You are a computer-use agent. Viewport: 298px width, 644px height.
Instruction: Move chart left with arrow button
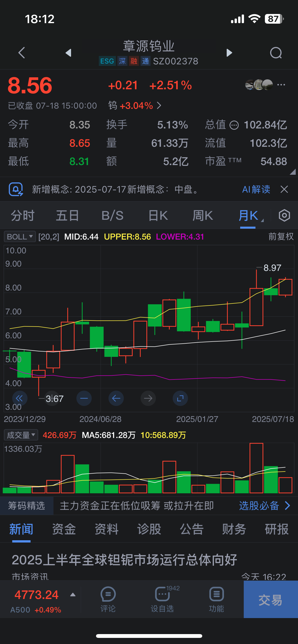[x=116, y=398]
